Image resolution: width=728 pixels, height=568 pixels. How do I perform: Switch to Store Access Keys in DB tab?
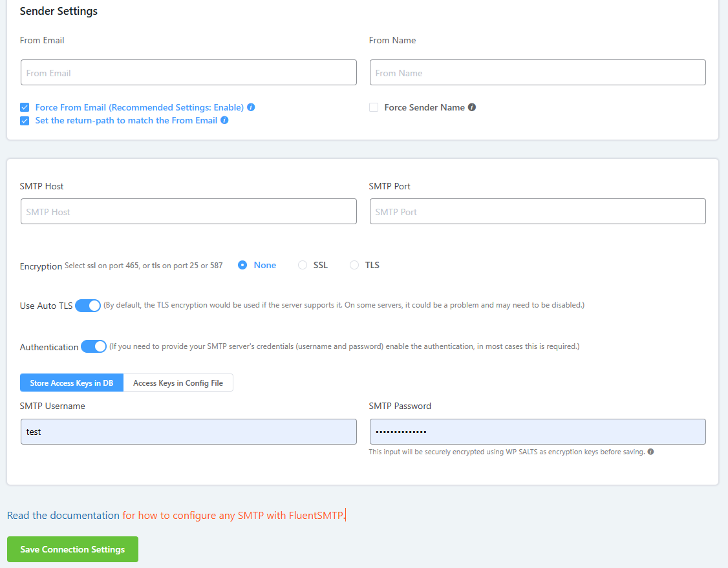[72, 383]
